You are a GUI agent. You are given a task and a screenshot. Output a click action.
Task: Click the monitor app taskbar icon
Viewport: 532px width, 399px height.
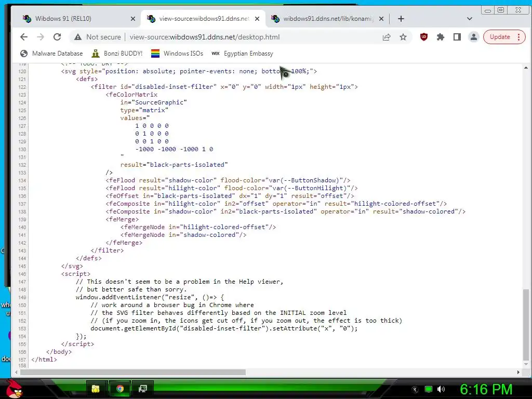(x=143, y=389)
